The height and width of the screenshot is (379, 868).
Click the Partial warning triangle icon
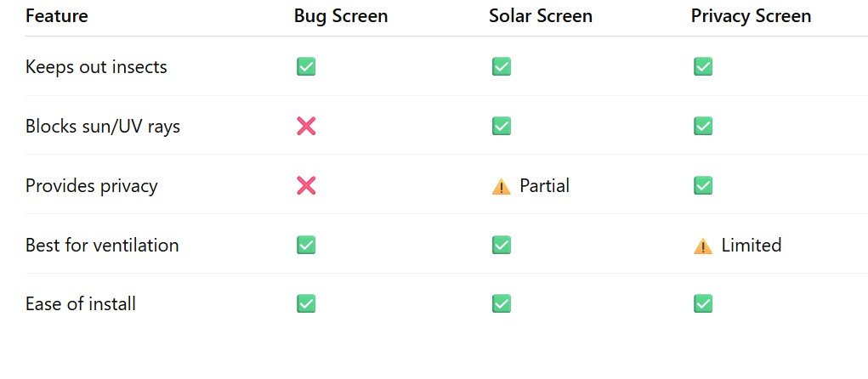(x=501, y=186)
